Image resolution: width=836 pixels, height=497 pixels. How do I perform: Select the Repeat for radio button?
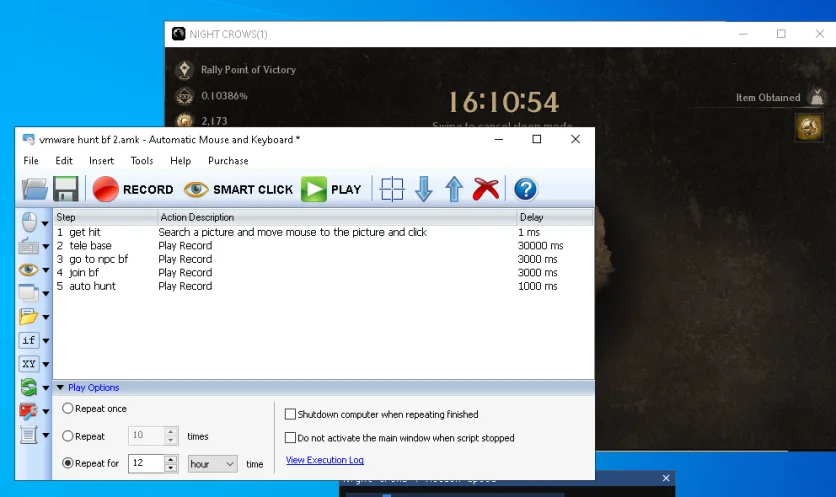coord(68,463)
